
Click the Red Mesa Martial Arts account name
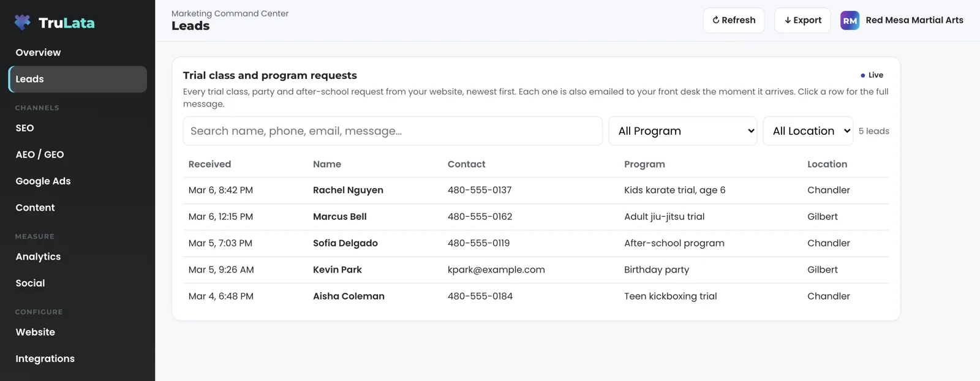(x=914, y=20)
